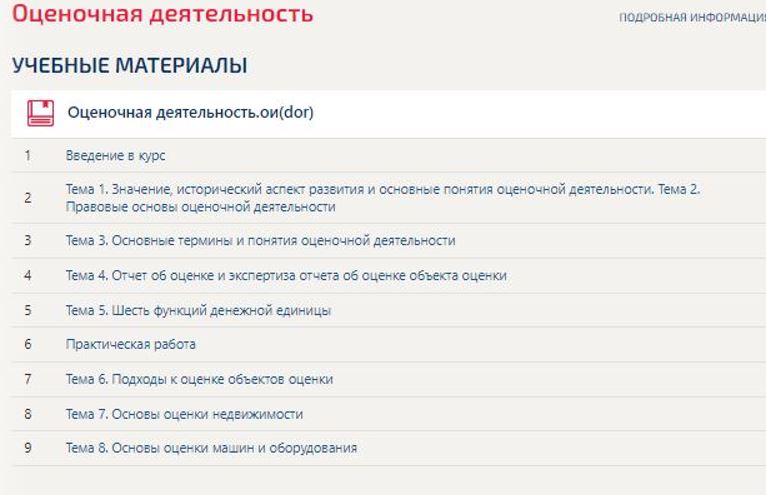Open the Подробная информация link

(x=692, y=19)
